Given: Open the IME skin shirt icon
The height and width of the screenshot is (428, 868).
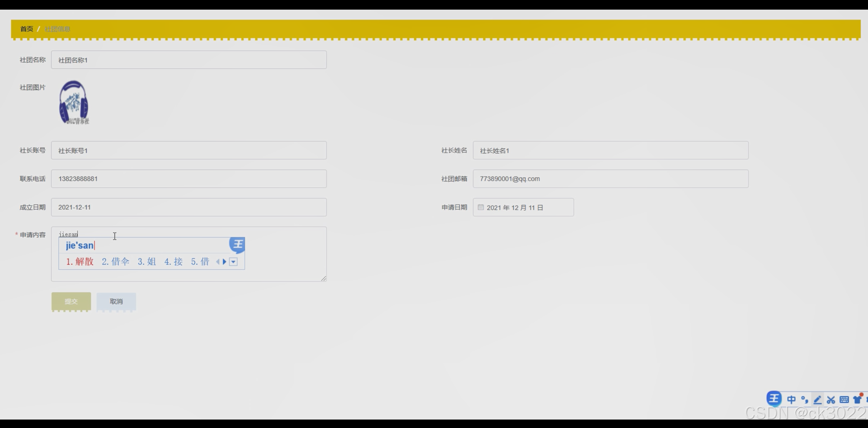Looking at the screenshot, I should (857, 399).
